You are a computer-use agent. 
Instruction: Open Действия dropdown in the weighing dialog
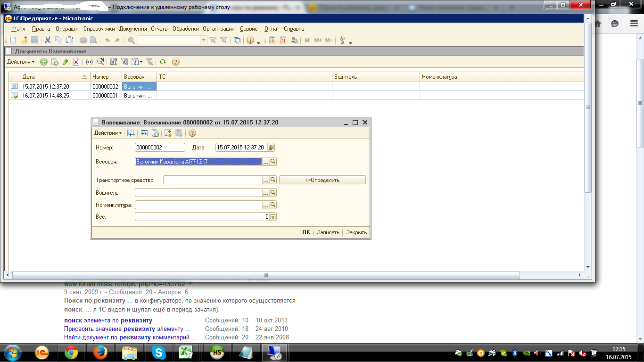(108, 133)
